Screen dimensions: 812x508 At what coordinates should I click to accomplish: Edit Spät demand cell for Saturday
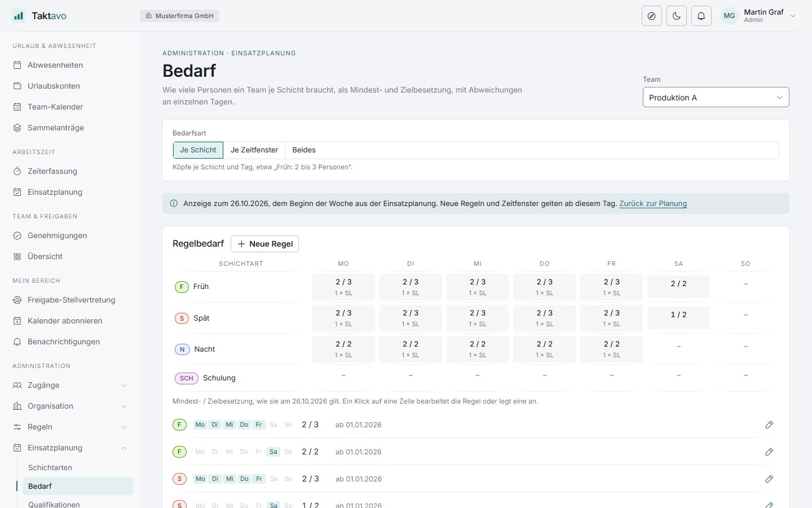pyautogui.click(x=678, y=317)
